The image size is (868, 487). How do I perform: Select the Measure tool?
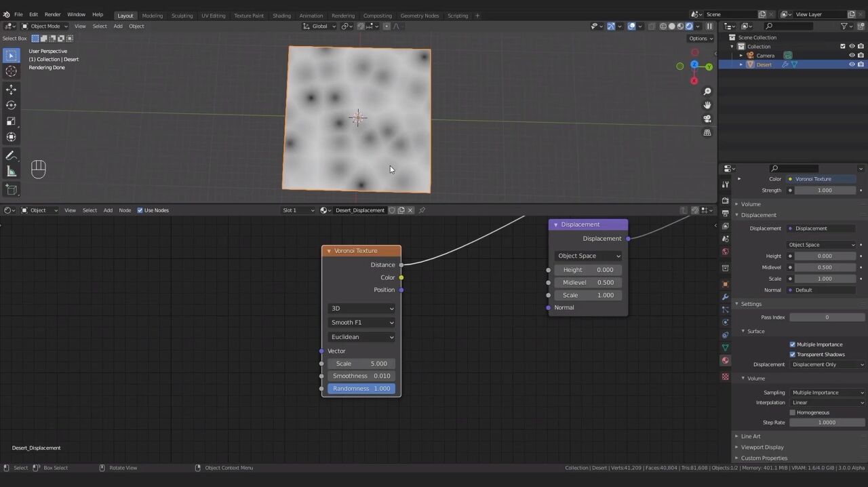click(x=11, y=172)
